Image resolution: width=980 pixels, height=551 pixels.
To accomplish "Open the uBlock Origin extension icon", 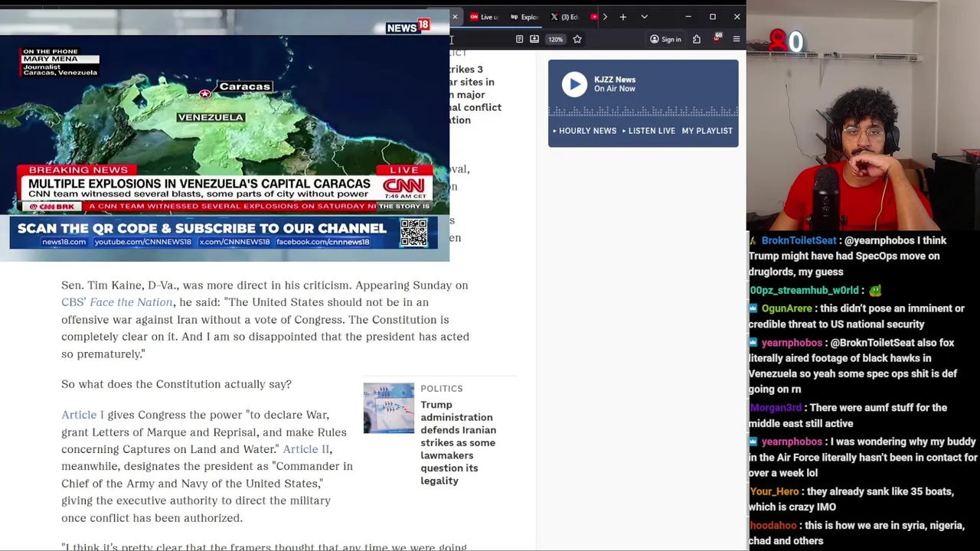I will [717, 38].
